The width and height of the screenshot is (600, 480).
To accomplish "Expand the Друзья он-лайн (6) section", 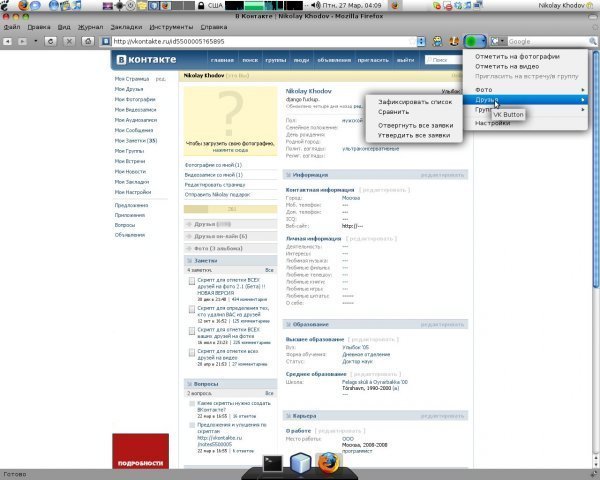I will pos(230,237).
